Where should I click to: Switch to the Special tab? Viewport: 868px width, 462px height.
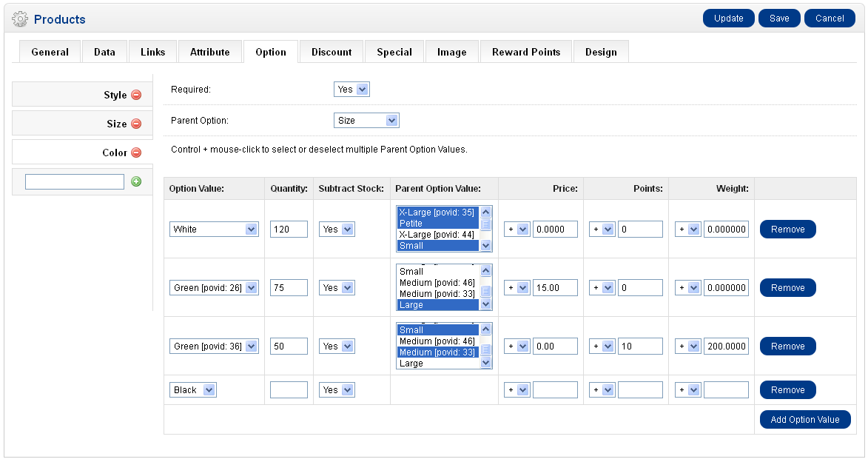pos(394,52)
